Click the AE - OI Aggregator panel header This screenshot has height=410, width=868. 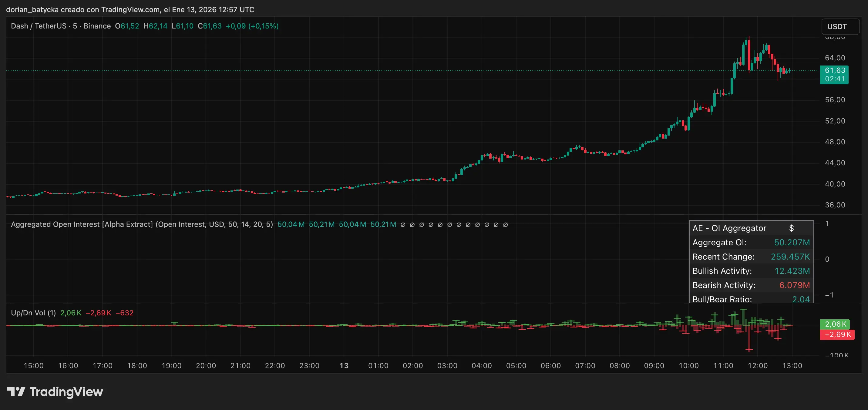[x=729, y=228]
